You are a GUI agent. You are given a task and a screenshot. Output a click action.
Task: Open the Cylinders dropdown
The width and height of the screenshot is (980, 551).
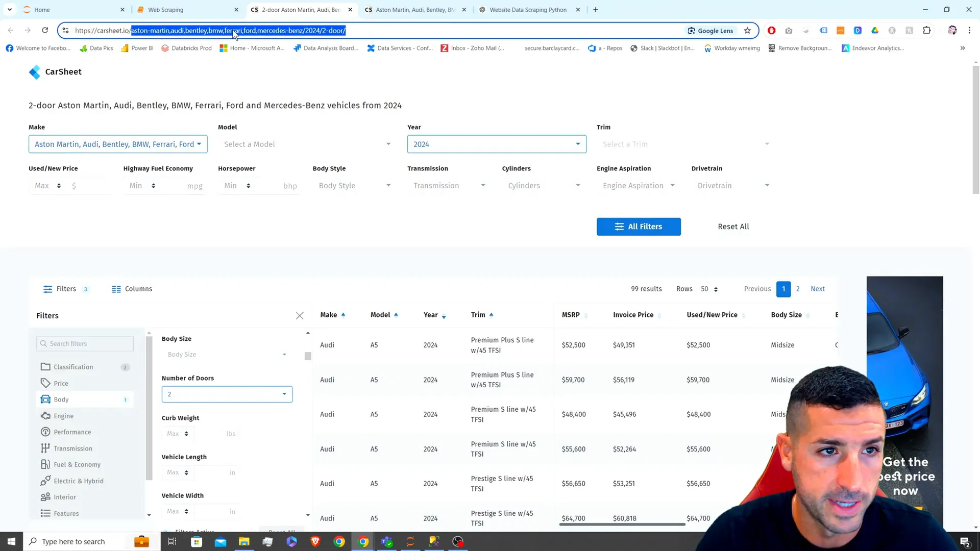tap(544, 186)
